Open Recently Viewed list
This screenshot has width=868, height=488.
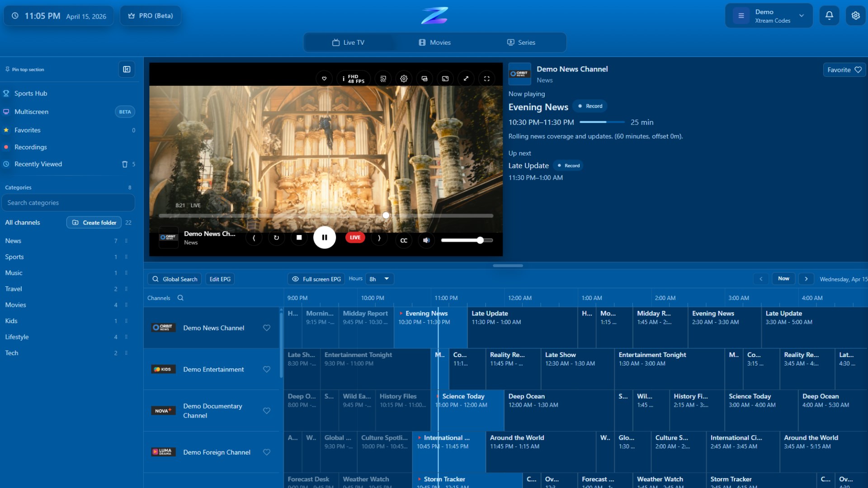(x=69, y=164)
